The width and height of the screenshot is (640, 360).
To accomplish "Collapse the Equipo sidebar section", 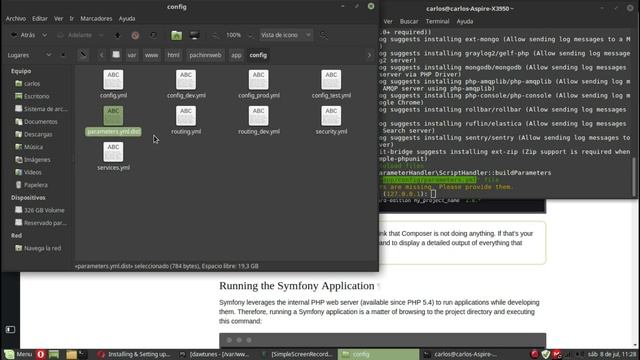I will (x=21, y=71).
